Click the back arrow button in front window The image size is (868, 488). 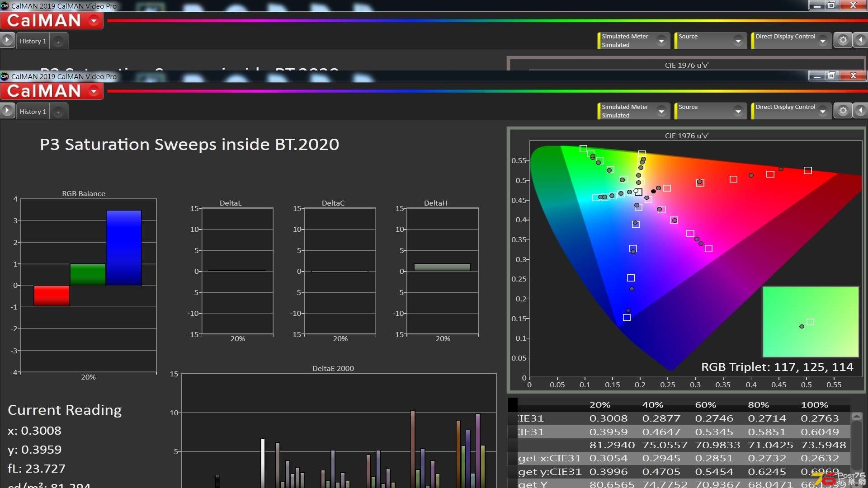(860, 111)
